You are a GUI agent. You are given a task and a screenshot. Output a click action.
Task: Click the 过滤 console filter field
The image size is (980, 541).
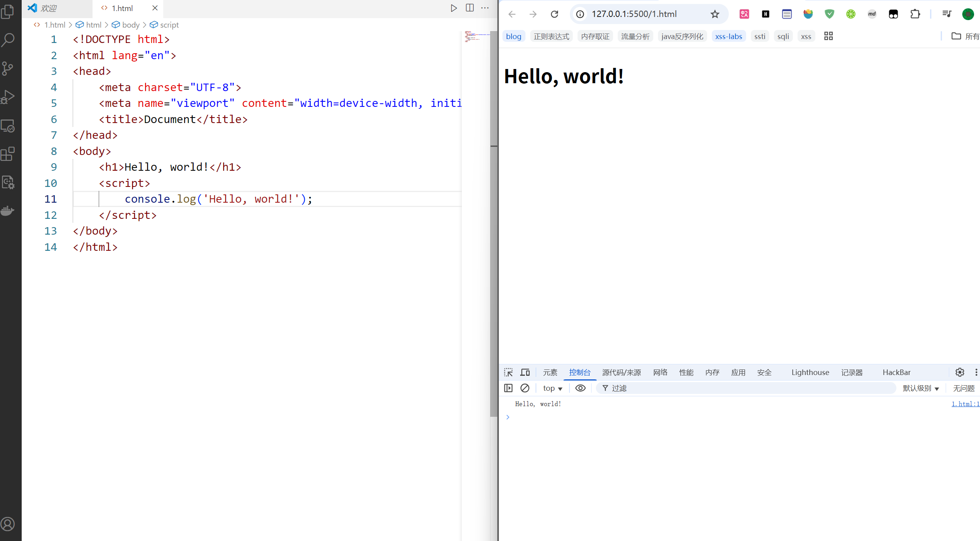click(x=745, y=388)
